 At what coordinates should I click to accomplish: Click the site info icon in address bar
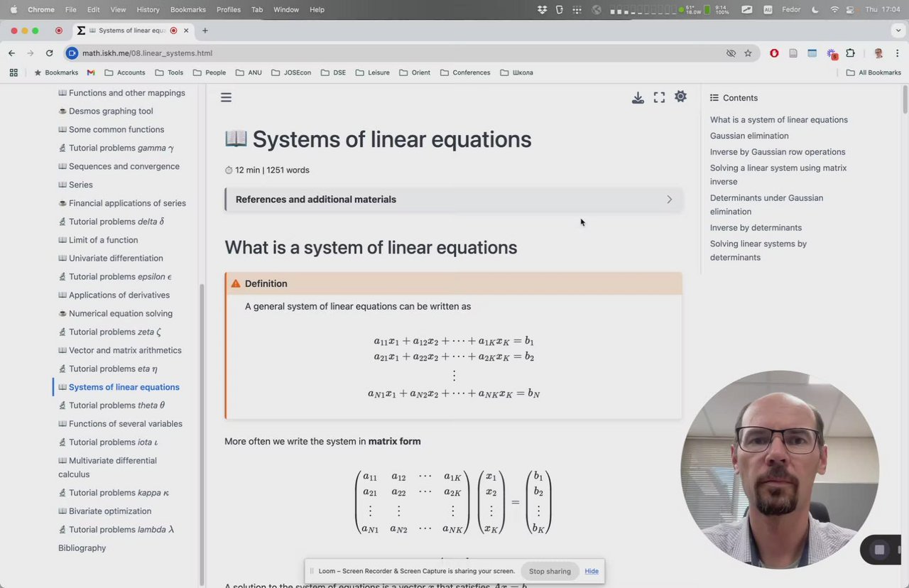(72, 53)
